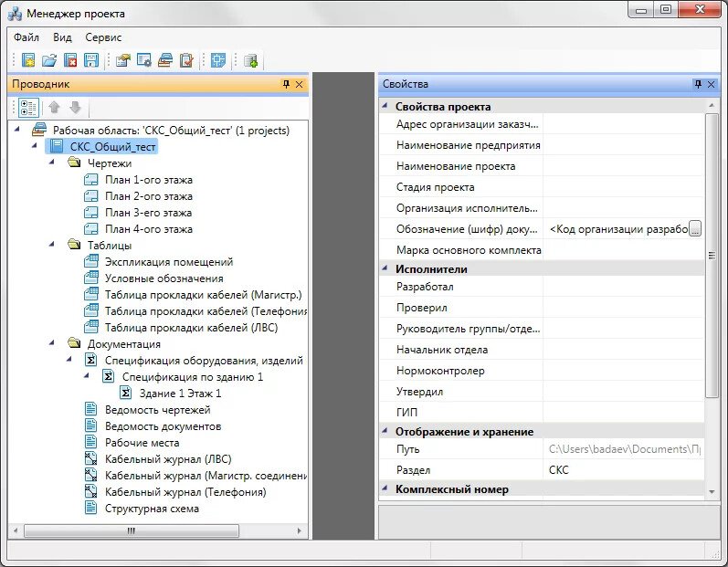Image resolution: width=728 pixels, height=567 pixels.
Task: Click the move up arrow in Проводник
Action: [x=54, y=108]
